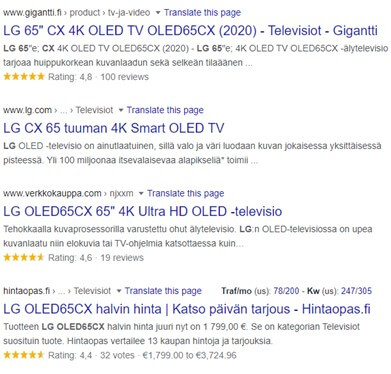Expand dropdown arrow beside hintaopas.fi URL
This screenshot has width=391, height=374.
(119, 291)
